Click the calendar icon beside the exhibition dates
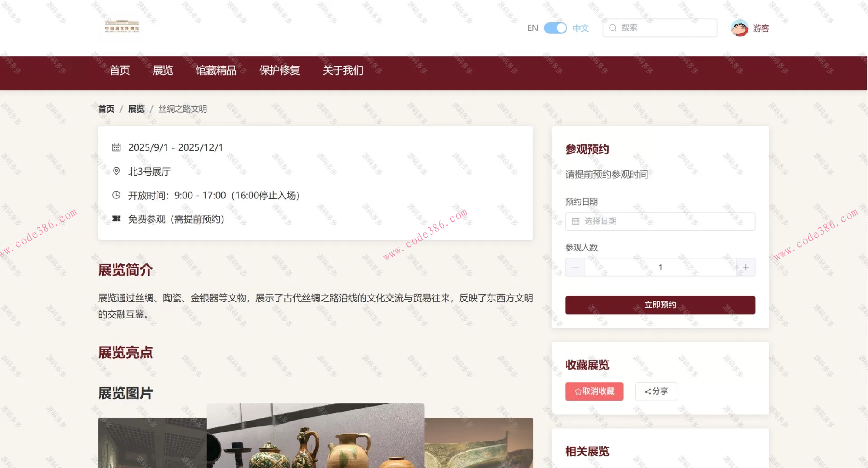 tap(116, 147)
